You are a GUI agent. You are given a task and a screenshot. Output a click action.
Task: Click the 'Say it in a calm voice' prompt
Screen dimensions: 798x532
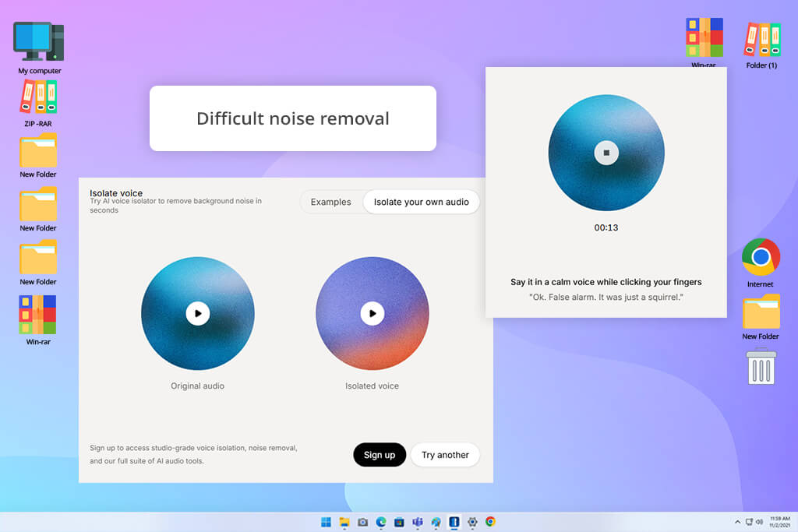click(x=606, y=282)
